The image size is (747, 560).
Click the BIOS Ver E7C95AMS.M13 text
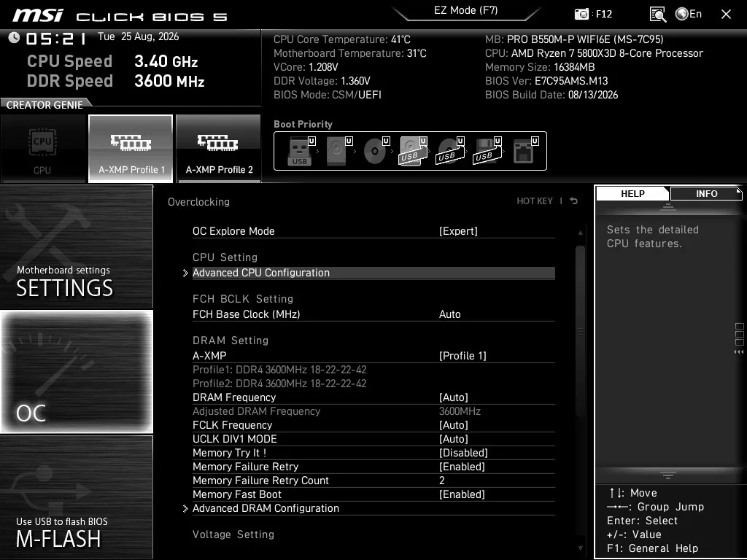coord(546,81)
